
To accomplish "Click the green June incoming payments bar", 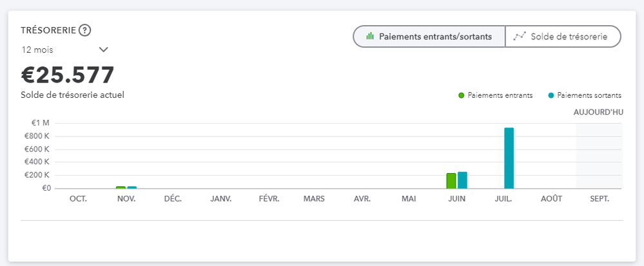I will coord(451,181).
